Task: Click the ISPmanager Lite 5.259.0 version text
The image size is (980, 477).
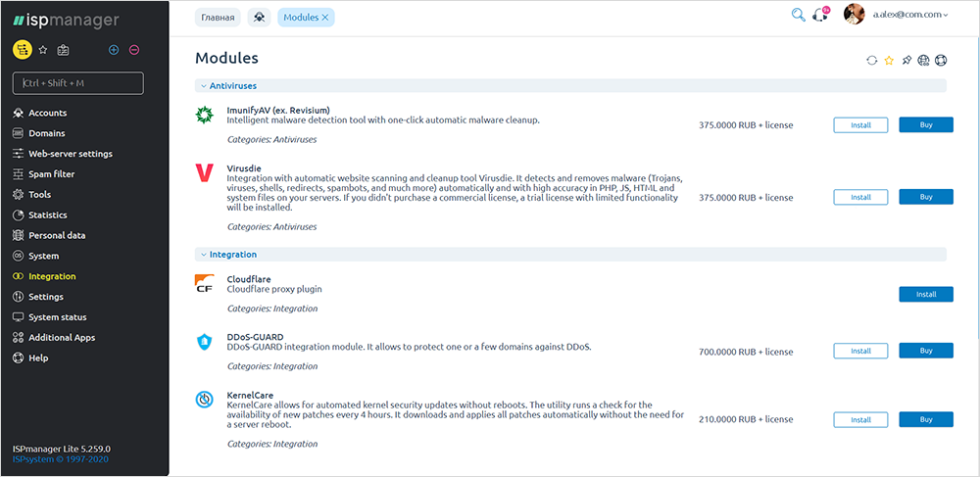Action: (61, 449)
